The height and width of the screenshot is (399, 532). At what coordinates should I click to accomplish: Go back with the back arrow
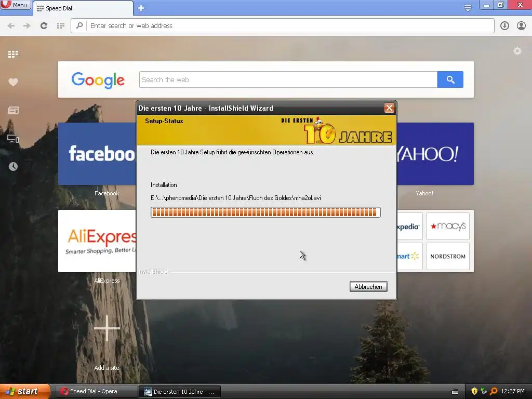[x=11, y=26]
